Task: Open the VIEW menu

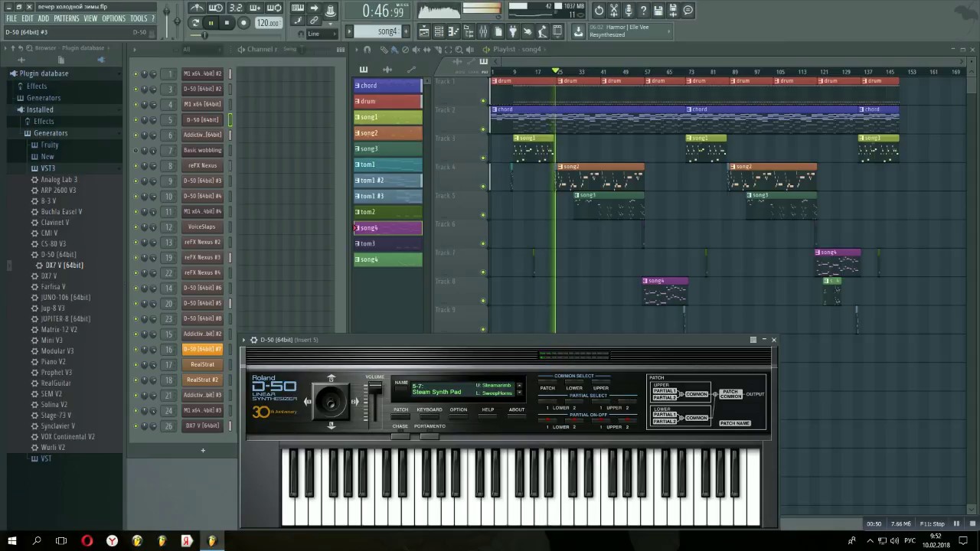Action: coord(90,18)
